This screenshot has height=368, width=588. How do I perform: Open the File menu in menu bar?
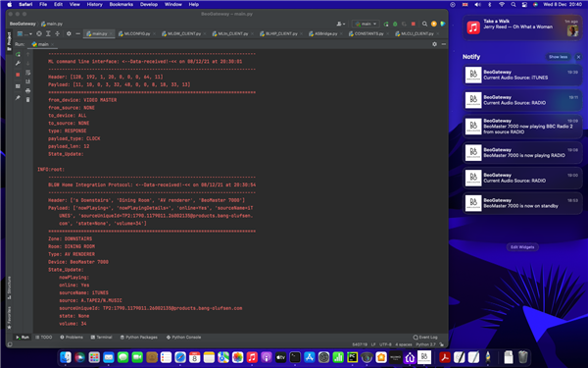pyautogui.click(x=43, y=5)
